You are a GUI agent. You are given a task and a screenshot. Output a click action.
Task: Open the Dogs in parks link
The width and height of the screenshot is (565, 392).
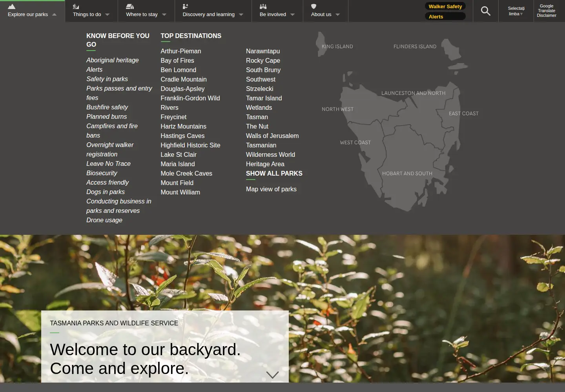[x=106, y=192]
